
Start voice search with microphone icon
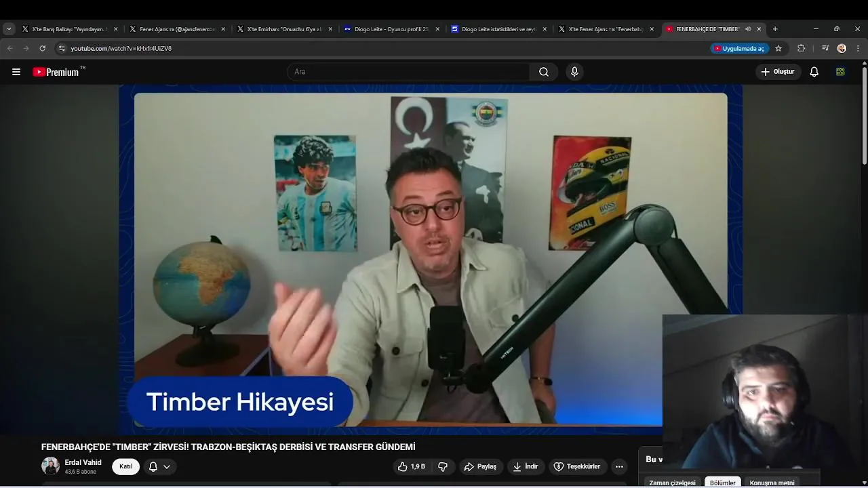pos(574,72)
